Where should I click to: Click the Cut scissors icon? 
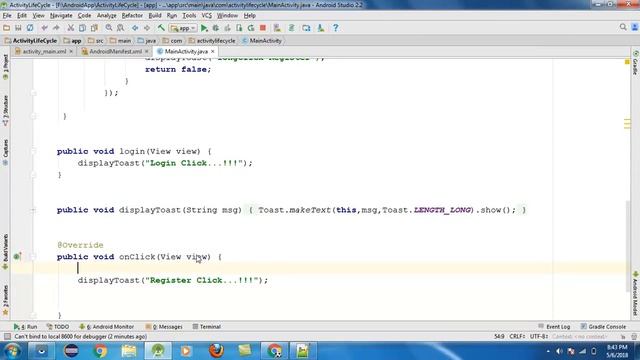(71, 28)
